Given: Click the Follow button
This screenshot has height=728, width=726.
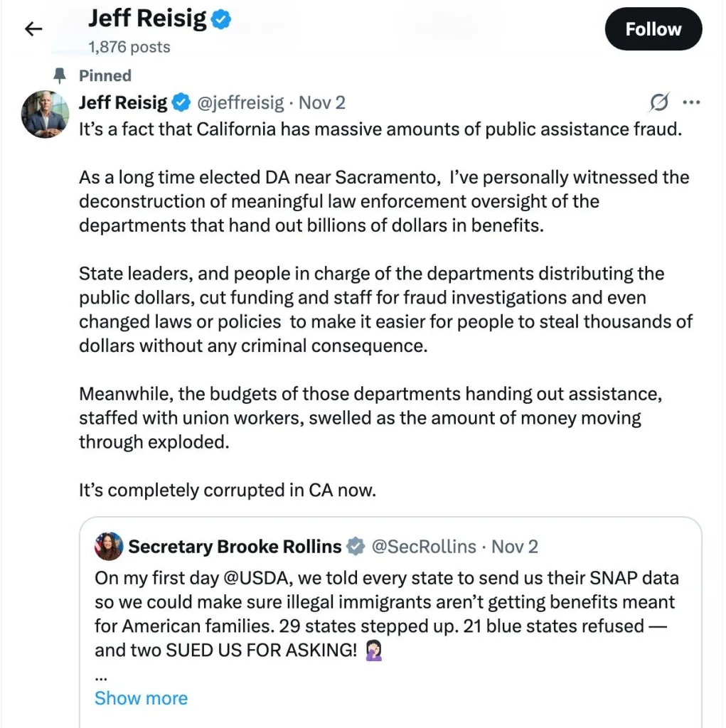Looking at the screenshot, I should [653, 29].
